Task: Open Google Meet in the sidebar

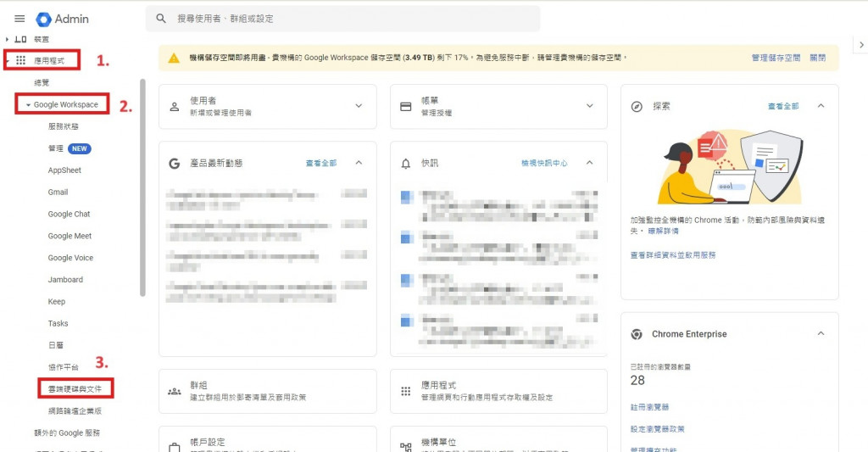Action: tap(70, 236)
